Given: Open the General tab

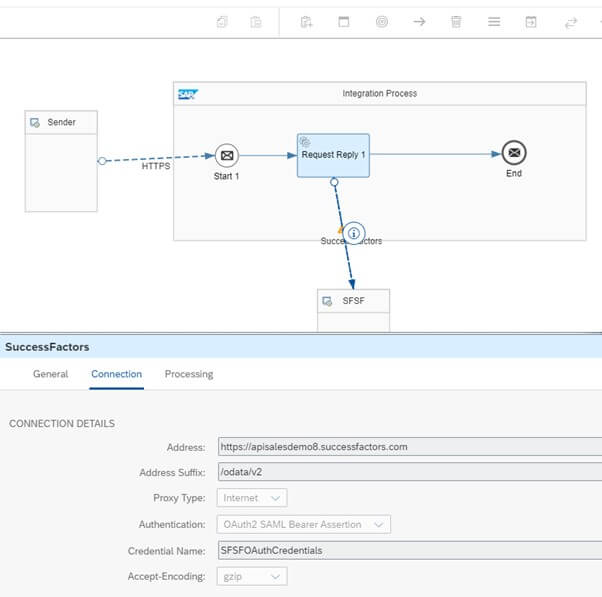Looking at the screenshot, I should pyautogui.click(x=50, y=374).
